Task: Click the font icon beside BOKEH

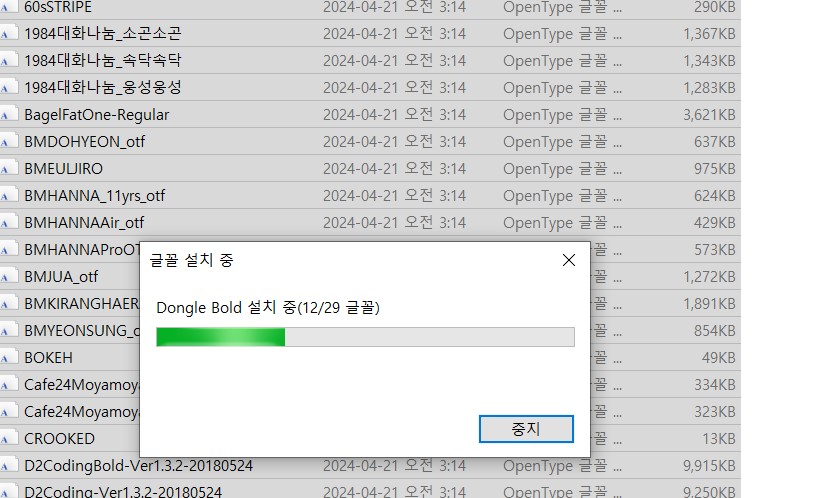Action: point(9,358)
